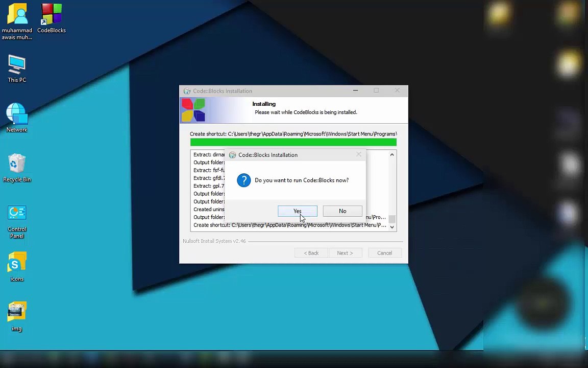Click No to skip running Code::Blocks
This screenshot has width=588, height=368.
pyautogui.click(x=342, y=211)
